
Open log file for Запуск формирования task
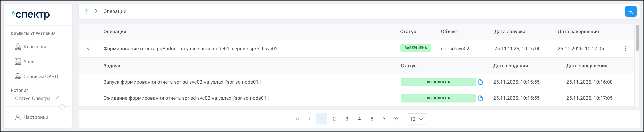pos(481,82)
